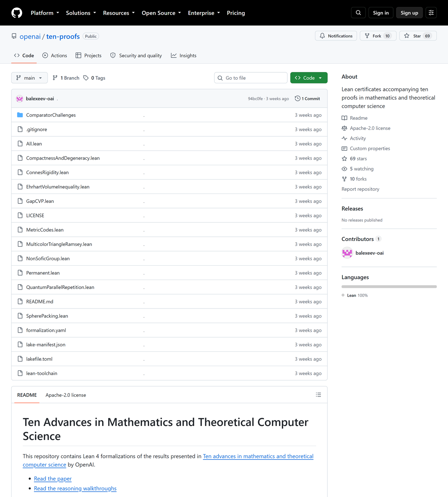Open the QuantumParallelRepetition.lean file
Image resolution: width=448 pixels, height=497 pixels.
[x=60, y=287]
